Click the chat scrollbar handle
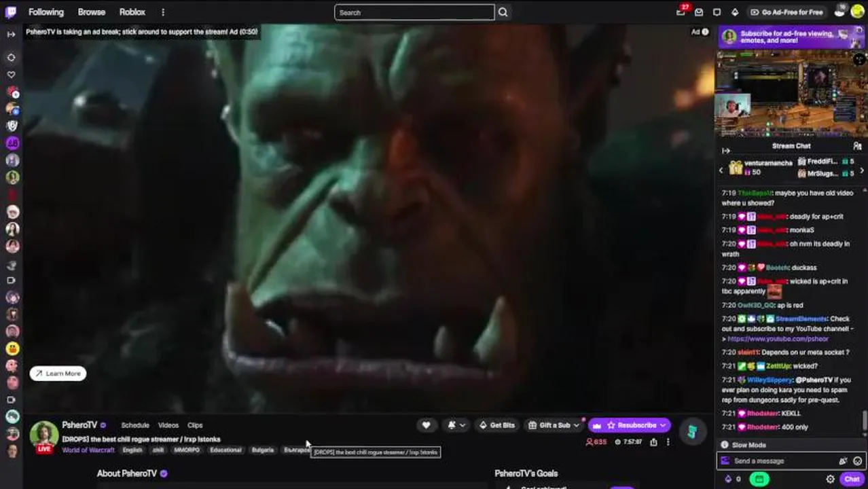The image size is (868, 489). tap(865, 420)
